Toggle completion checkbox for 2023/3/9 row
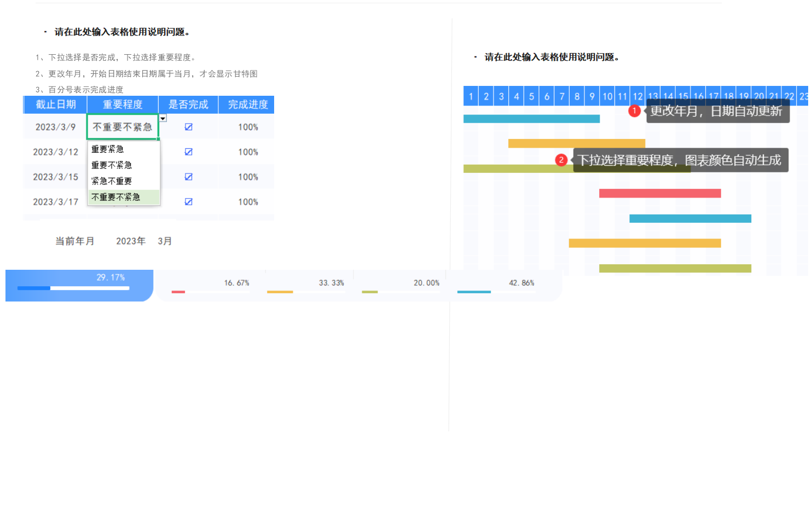 [x=188, y=127]
